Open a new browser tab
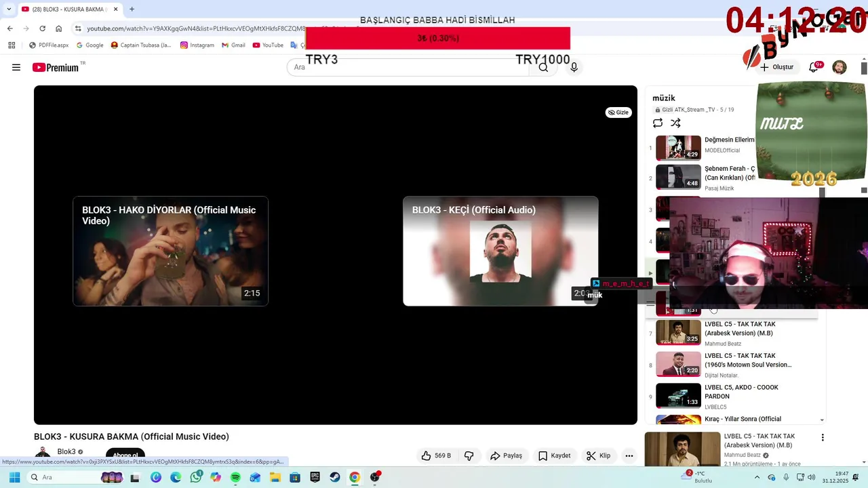This screenshot has width=868, height=488. tap(132, 9)
